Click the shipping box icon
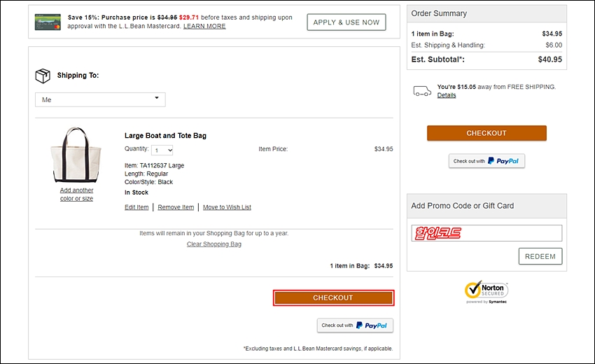 (43, 76)
